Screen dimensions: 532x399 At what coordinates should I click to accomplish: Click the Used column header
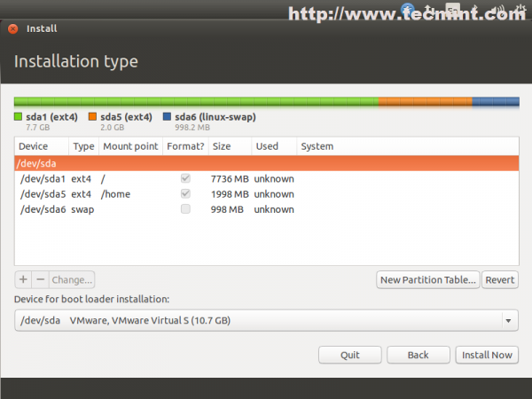(x=274, y=146)
